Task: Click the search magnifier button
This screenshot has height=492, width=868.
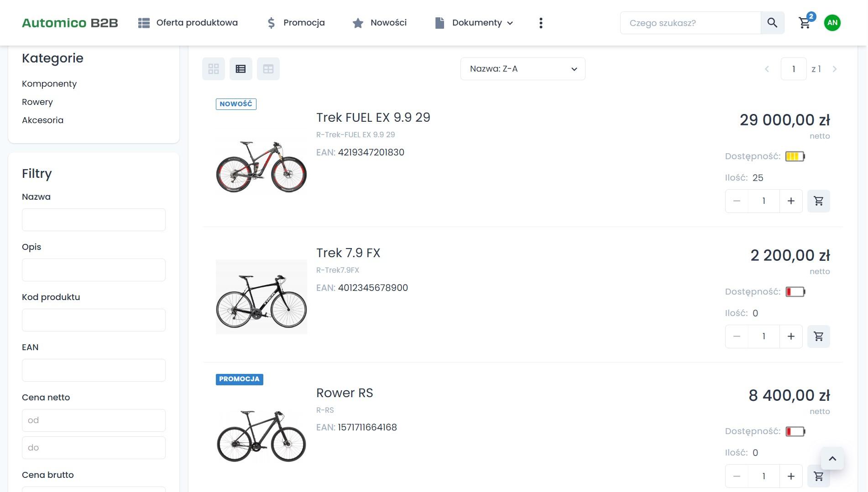Action: (772, 23)
